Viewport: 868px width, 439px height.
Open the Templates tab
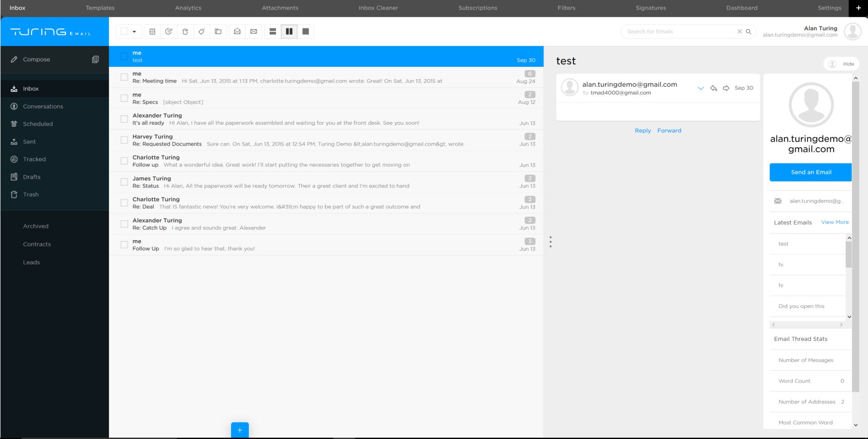click(100, 8)
